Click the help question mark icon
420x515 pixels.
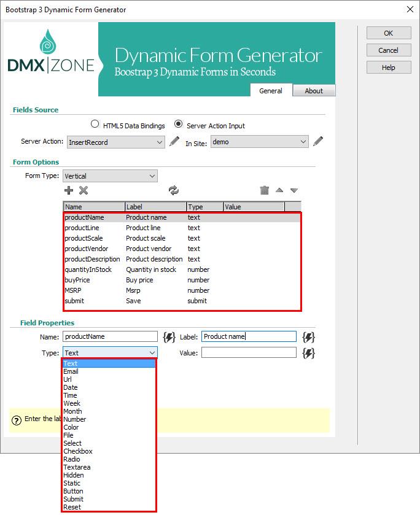(x=17, y=420)
